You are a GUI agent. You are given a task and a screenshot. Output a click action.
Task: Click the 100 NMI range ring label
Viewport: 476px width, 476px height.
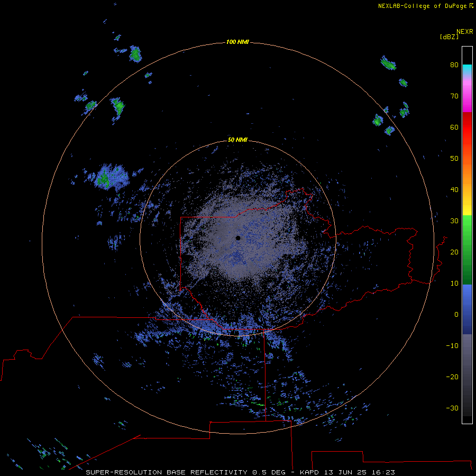click(x=237, y=42)
